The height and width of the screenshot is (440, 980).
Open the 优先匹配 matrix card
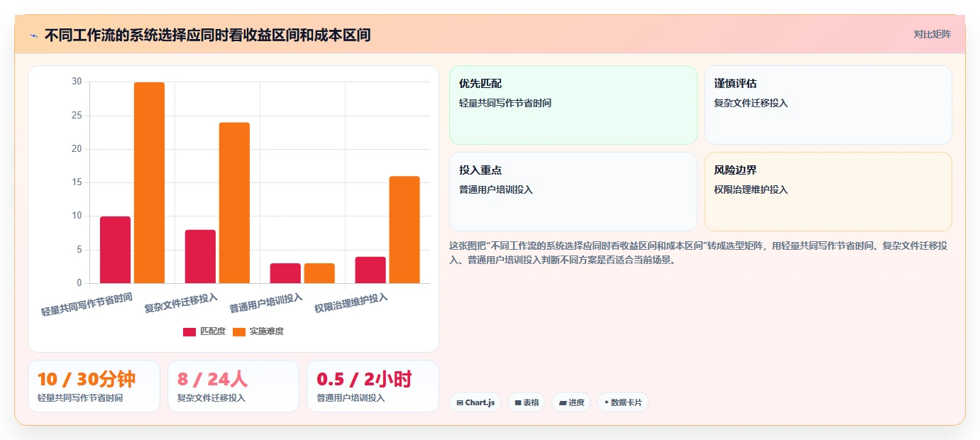click(573, 105)
